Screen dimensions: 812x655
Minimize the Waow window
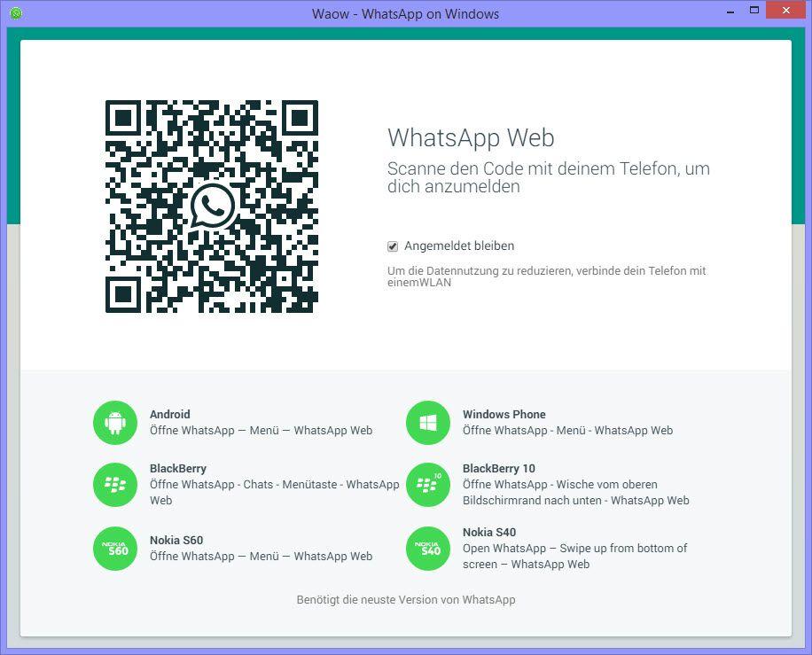pos(730,12)
